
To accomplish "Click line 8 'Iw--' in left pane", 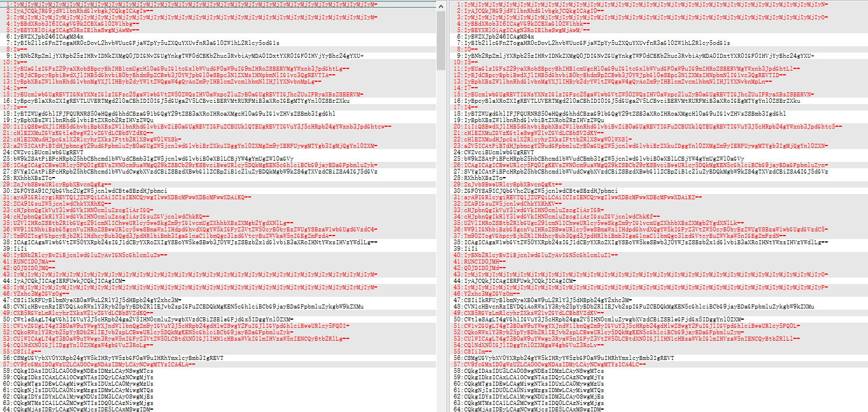I will click(x=20, y=49).
